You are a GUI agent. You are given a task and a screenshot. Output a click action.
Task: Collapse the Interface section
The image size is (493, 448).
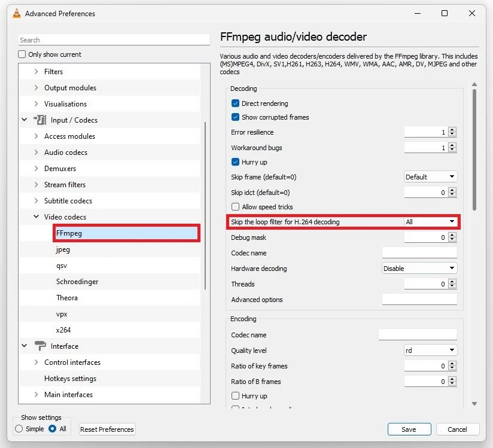(24, 346)
